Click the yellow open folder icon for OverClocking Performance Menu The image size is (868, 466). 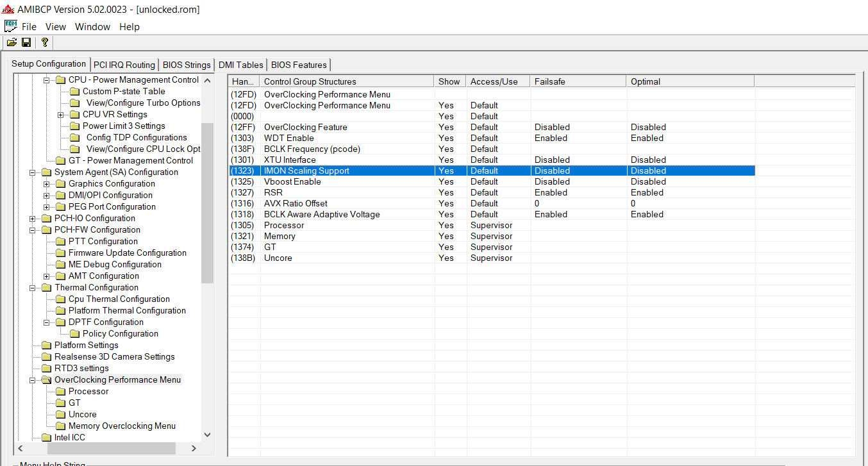coord(46,379)
